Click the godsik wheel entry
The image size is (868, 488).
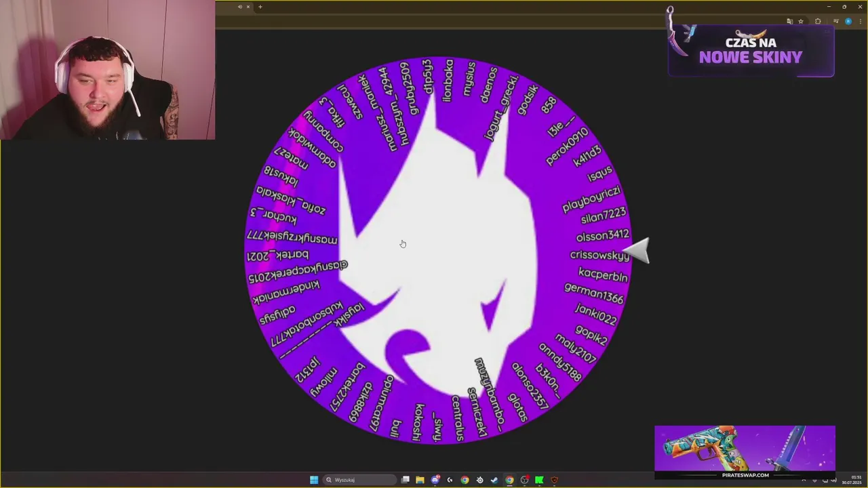[528, 99]
